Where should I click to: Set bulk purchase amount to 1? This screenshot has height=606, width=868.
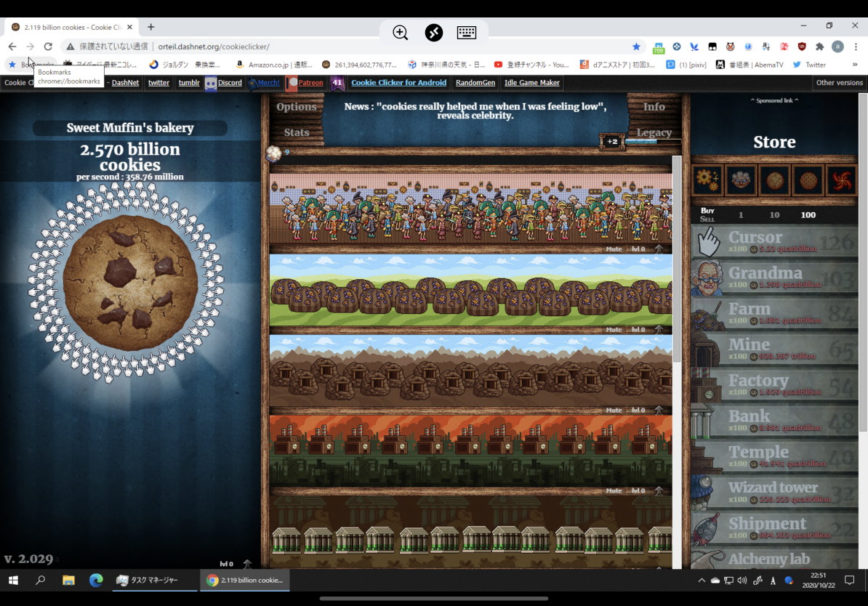[x=741, y=215]
